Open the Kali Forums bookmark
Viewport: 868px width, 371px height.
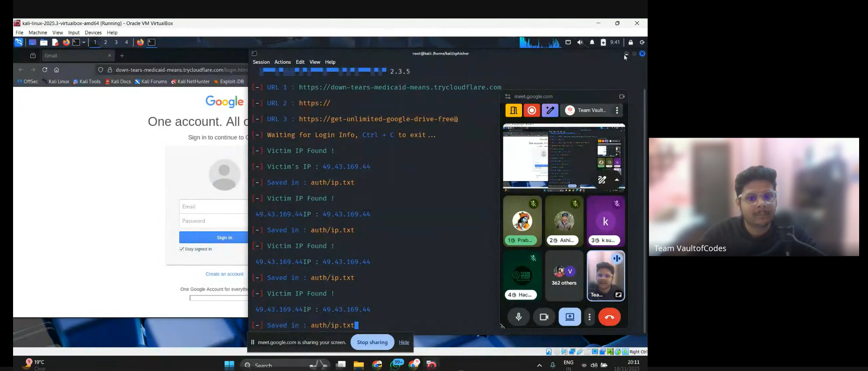[151, 82]
